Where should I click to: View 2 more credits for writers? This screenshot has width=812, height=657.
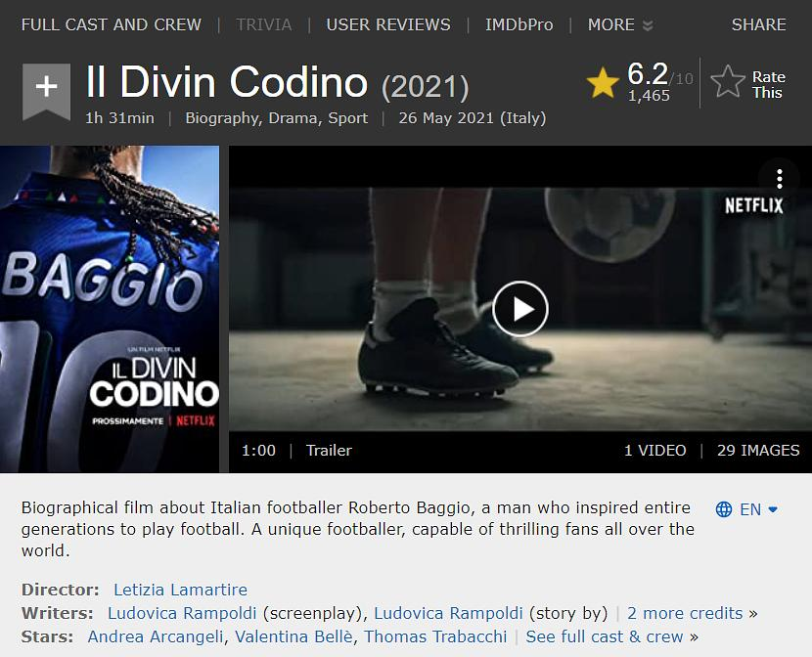click(x=685, y=613)
